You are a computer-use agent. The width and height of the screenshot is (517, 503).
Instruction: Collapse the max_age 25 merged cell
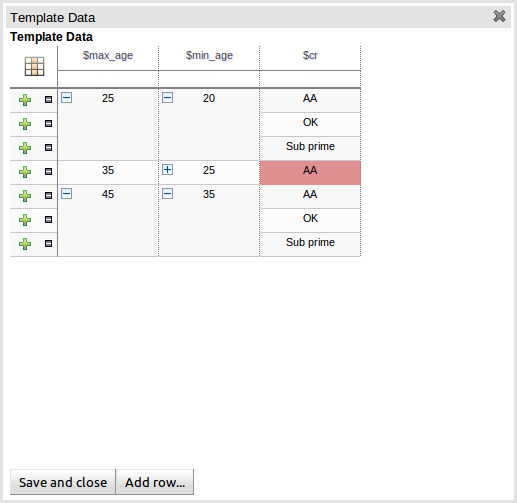coord(66,98)
